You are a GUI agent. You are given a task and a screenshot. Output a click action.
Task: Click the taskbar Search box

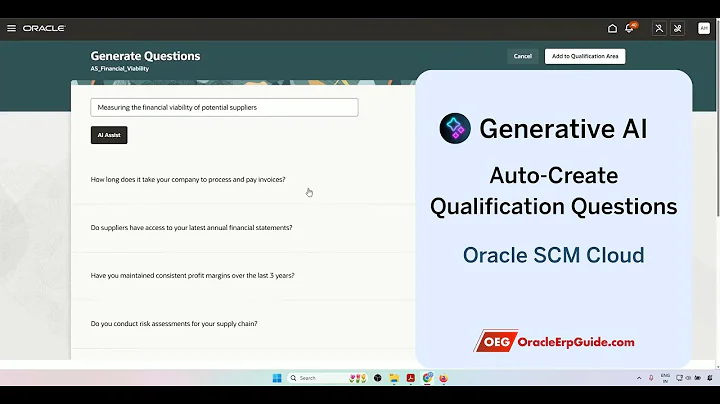[x=327, y=378]
